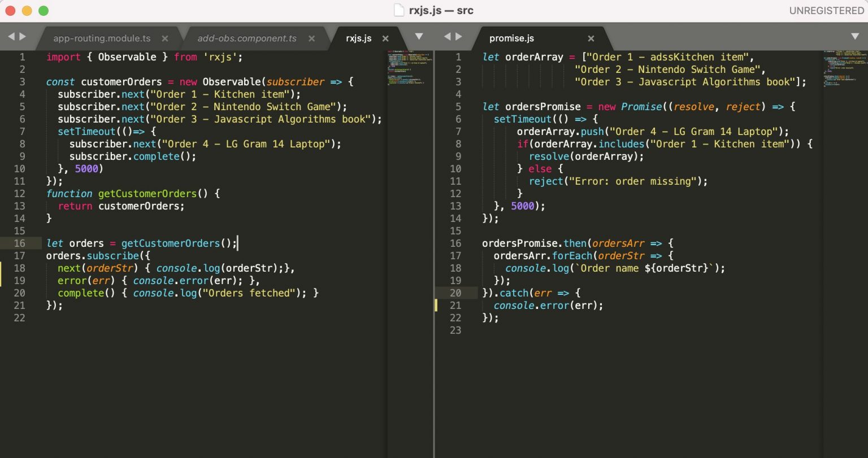Screen dimensions: 868x458
Task: Click line number 16 in the rxjs.js gutter
Action: (x=20, y=243)
